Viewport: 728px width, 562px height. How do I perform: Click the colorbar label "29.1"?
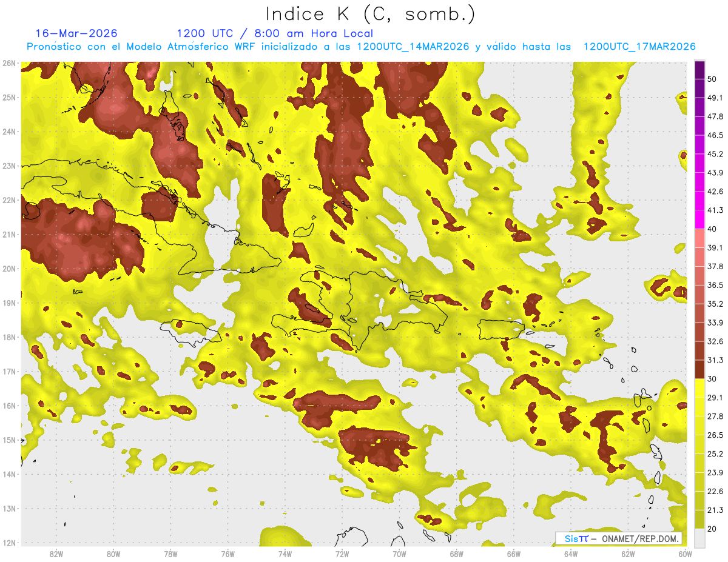point(715,397)
